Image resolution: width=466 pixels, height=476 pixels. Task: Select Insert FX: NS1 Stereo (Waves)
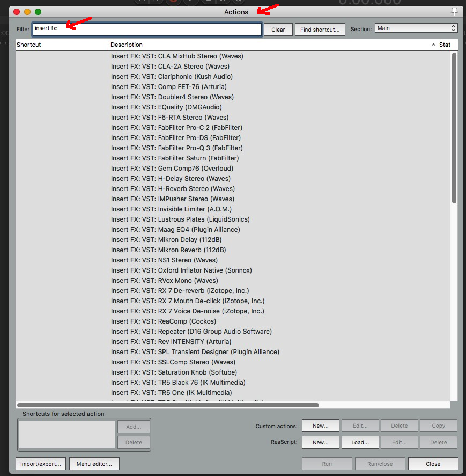point(164,260)
